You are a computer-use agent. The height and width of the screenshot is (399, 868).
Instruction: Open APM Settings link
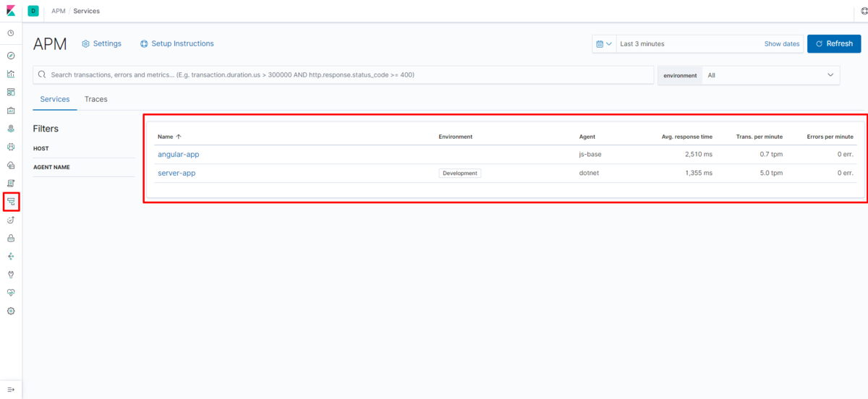point(101,43)
